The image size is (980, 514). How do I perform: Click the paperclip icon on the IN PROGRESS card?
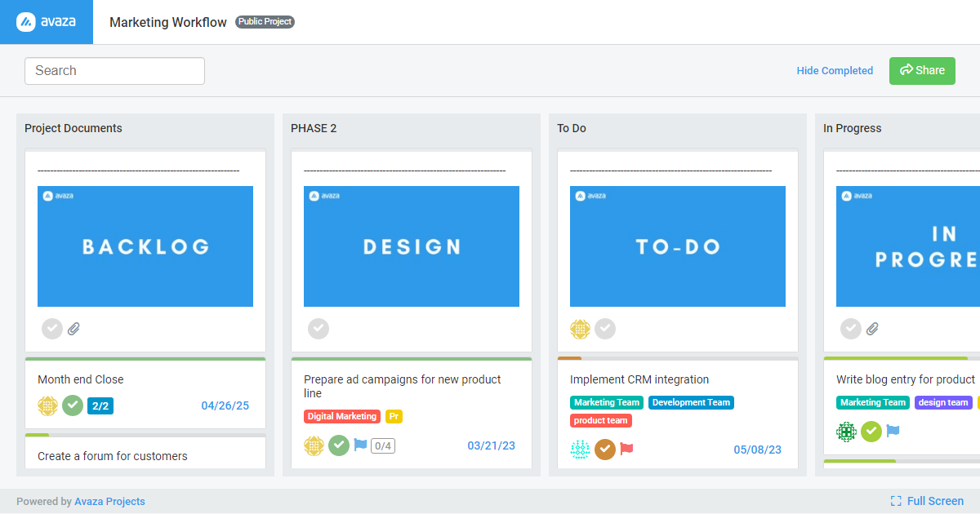pyautogui.click(x=872, y=329)
